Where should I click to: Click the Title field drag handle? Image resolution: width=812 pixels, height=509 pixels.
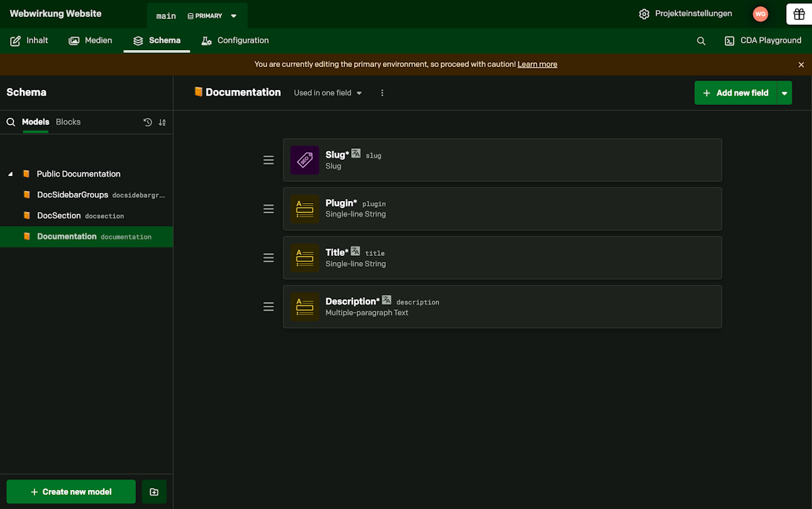(x=269, y=258)
